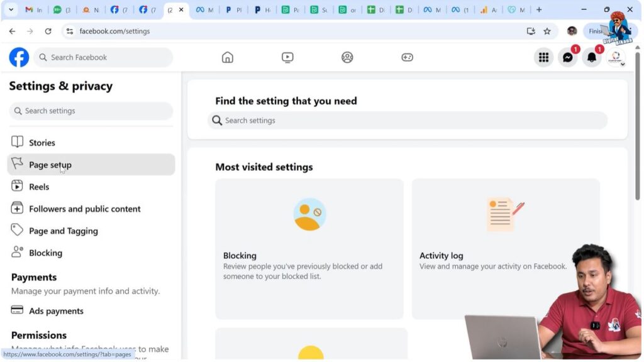Click the Ads payments link
Viewport: 644px width, 362px height.
point(56,310)
